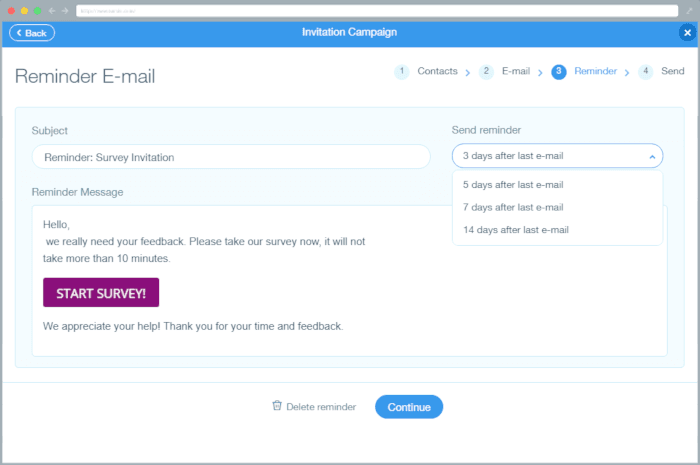The width and height of the screenshot is (700, 465).
Task: Choose 7 days after last e-mail
Action: pyautogui.click(x=513, y=207)
